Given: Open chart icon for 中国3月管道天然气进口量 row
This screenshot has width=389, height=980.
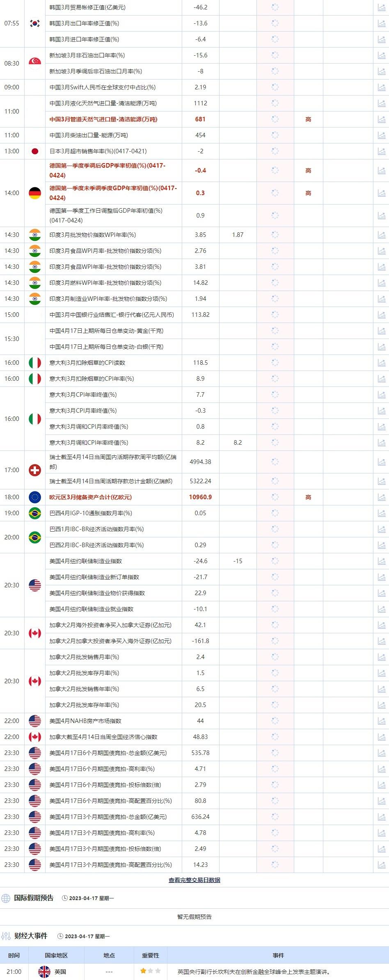Looking at the screenshot, I should 381,119.
